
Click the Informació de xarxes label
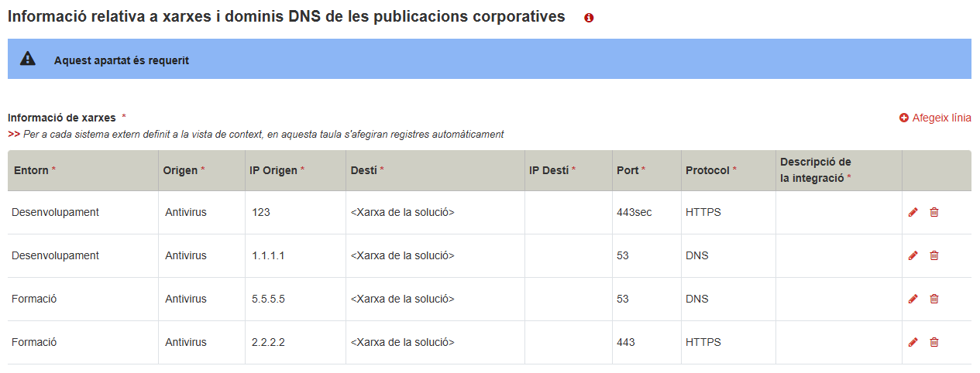[62, 118]
